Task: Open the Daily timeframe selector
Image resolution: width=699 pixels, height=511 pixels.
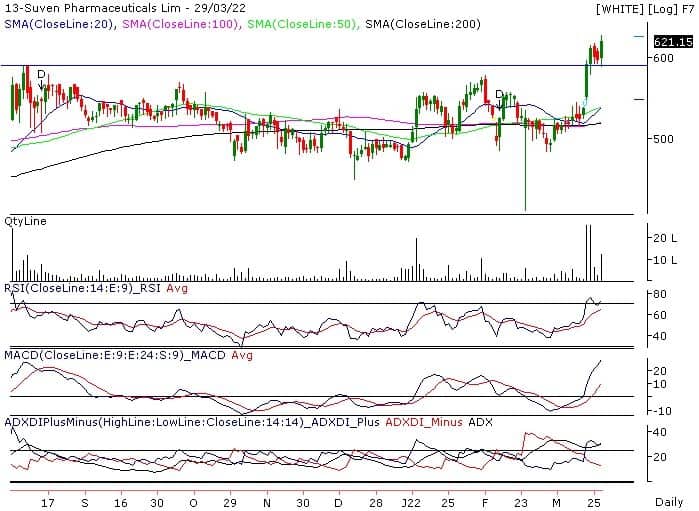Action: [670, 499]
